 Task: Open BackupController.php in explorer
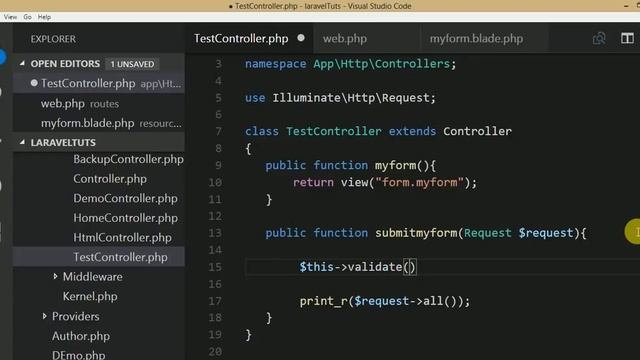point(128,159)
